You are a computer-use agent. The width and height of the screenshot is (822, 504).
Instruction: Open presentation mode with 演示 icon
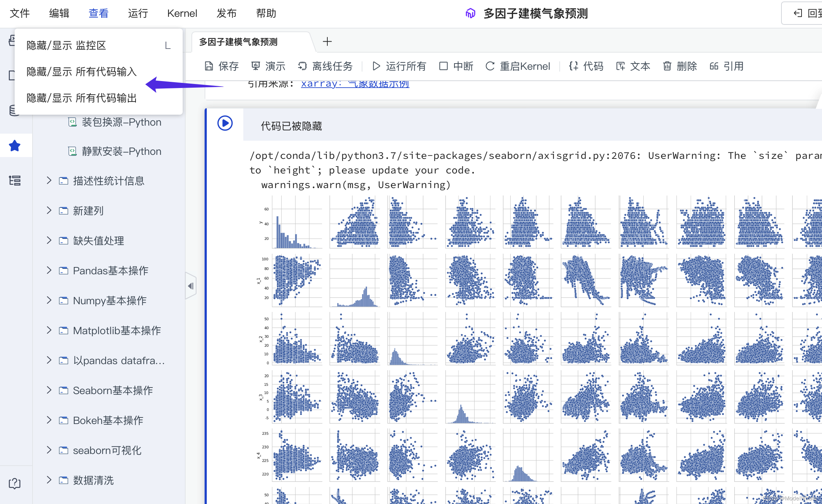(x=256, y=66)
